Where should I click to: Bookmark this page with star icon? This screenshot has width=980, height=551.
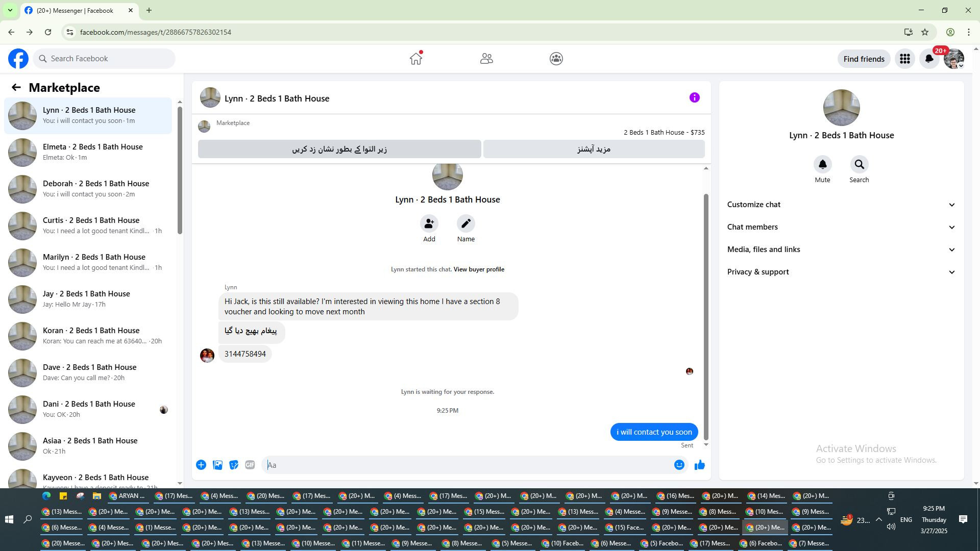pos(925,32)
